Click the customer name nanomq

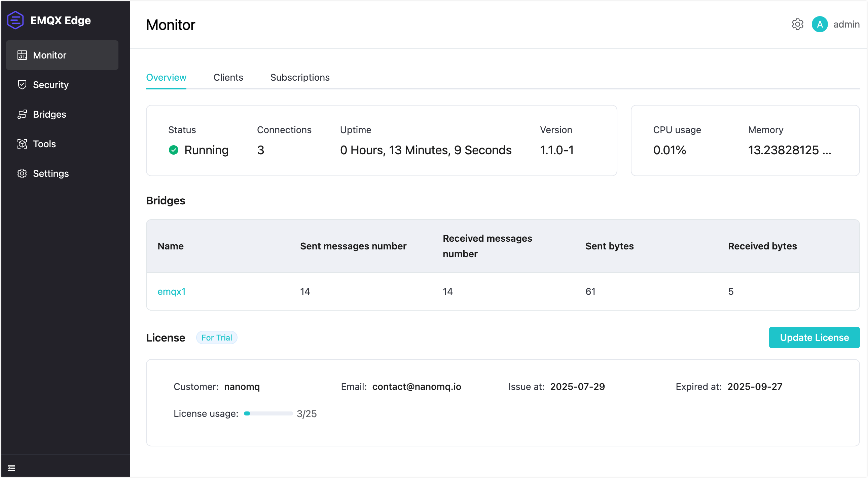tap(242, 387)
